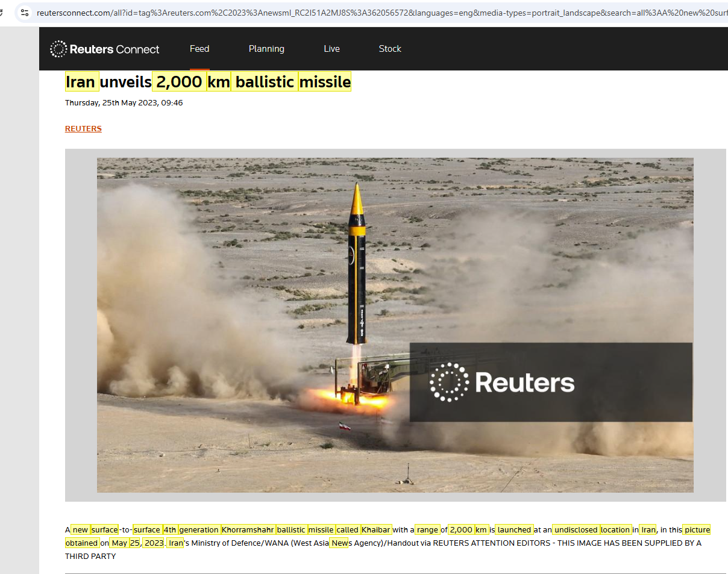The image size is (728, 574).
Task: Select the Stock tab
Action: (x=390, y=49)
